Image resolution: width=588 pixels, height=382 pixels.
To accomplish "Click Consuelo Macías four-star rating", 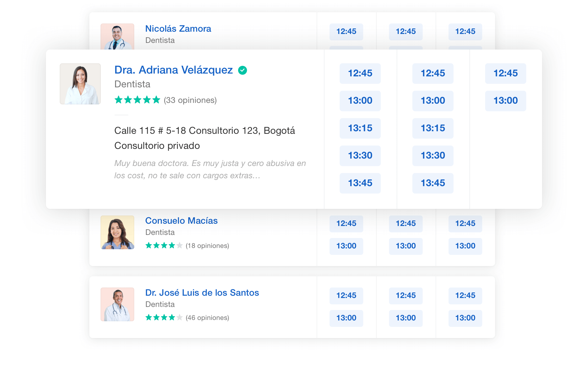I will (164, 246).
